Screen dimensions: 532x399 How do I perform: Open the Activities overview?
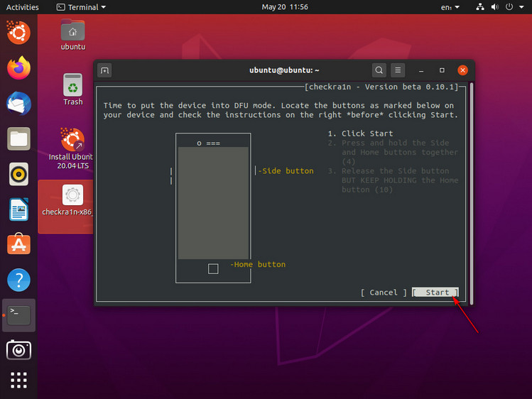(x=23, y=7)
